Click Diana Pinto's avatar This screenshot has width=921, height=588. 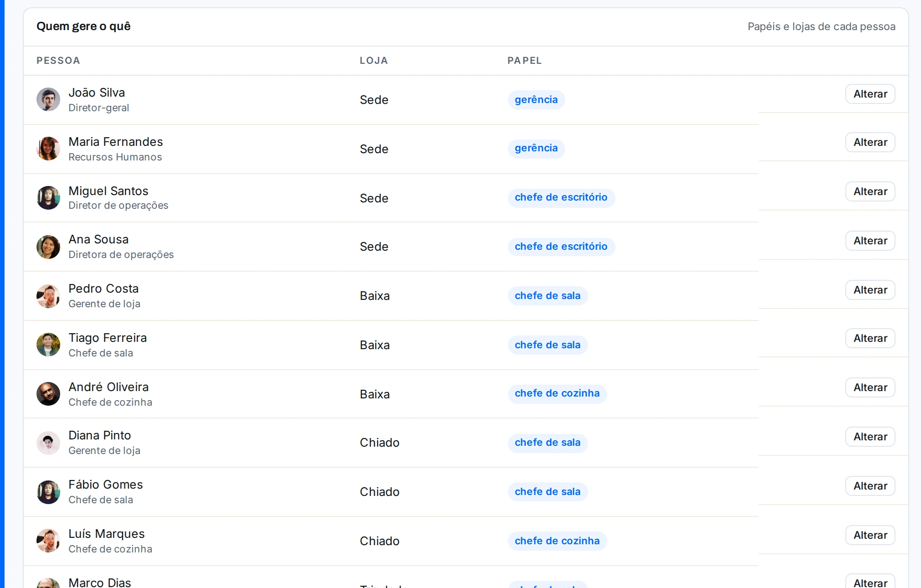[48, 443]
